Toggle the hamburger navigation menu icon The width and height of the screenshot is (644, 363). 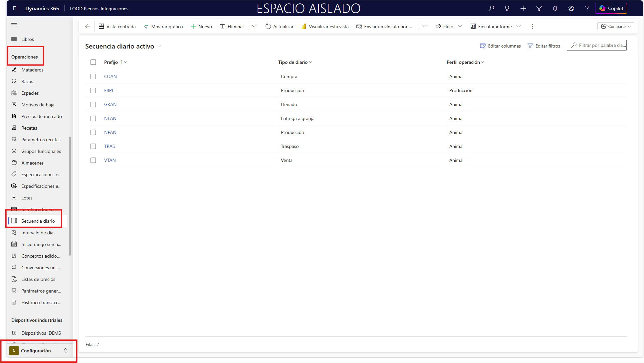(x=14, y=23)
